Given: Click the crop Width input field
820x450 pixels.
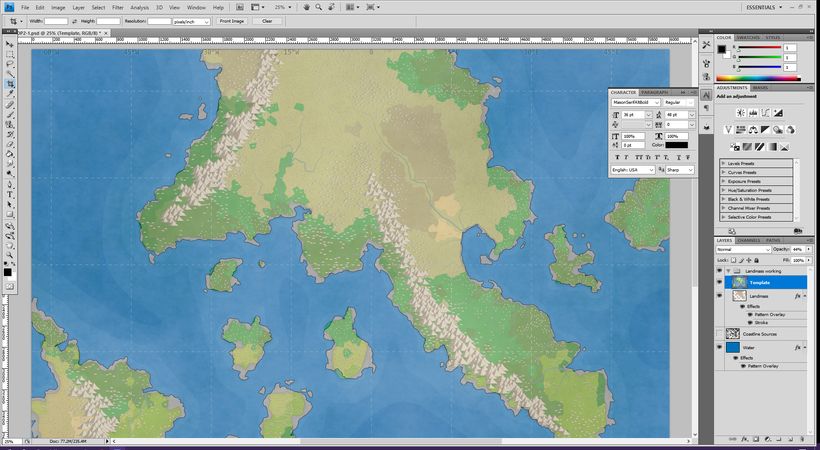Looking at the screenshot, I should coord(56,21).
